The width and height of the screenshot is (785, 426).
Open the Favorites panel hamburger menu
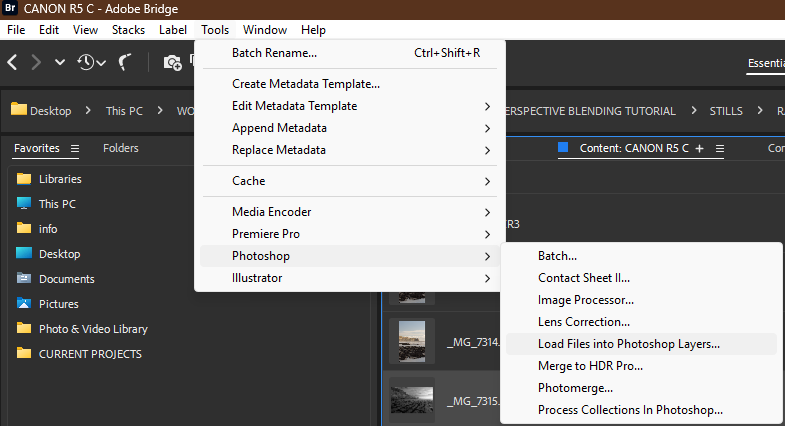75,149
